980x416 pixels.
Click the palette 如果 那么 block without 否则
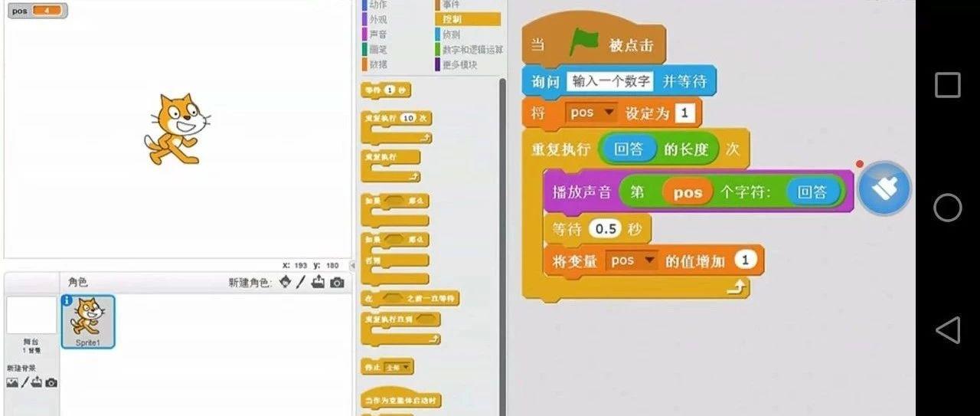[395, 209]
